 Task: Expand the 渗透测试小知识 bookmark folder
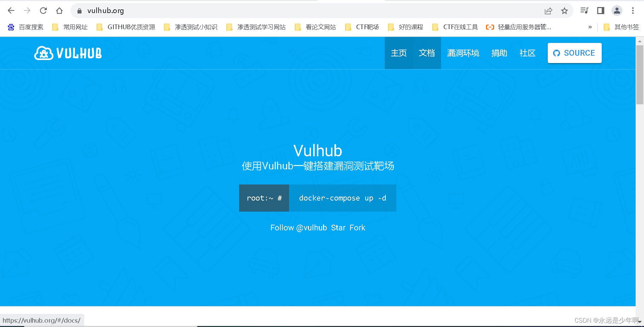191,27
